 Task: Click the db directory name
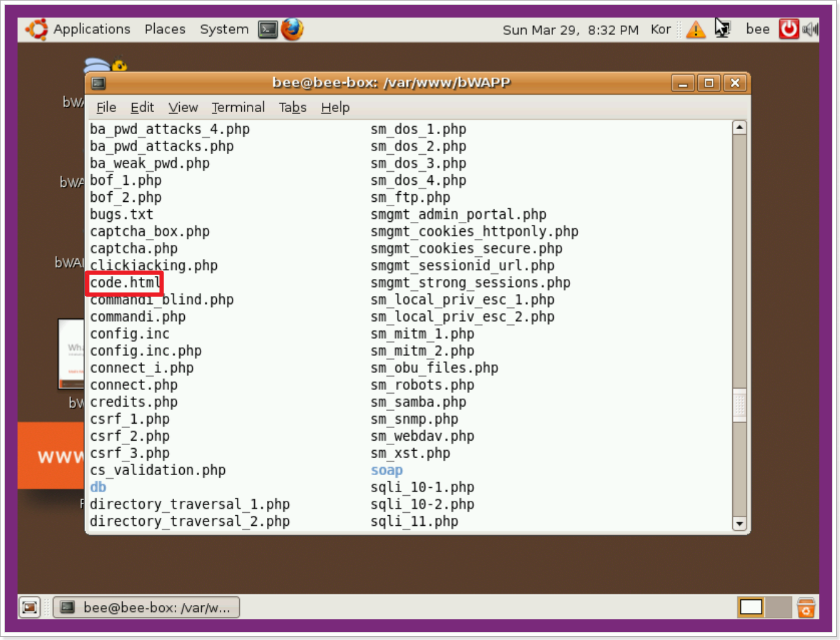(x=98, y=487)
